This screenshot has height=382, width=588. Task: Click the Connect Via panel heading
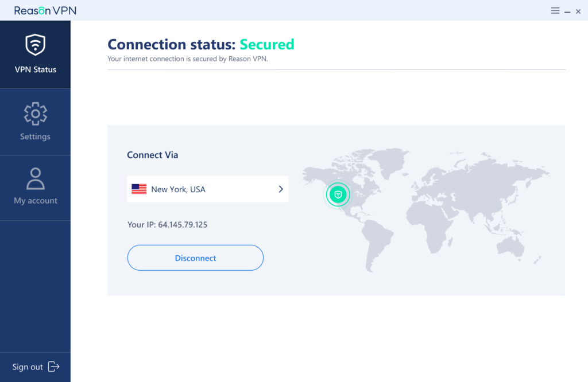click(152, 155)
